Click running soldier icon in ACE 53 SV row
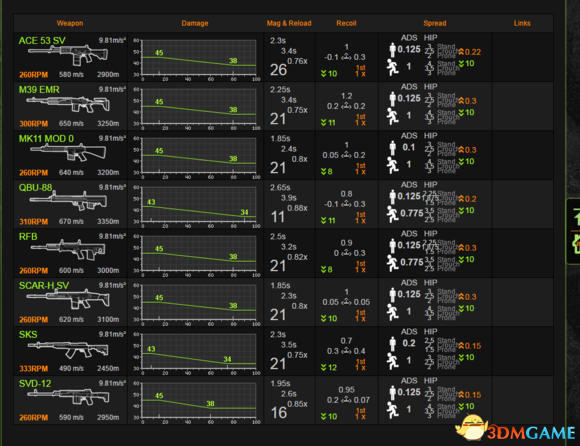This screenshot has height=446, width=580. [x=392, y=67]
